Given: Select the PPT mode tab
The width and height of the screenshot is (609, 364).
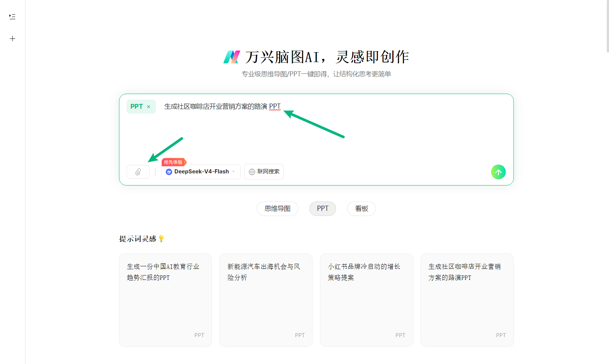Looking at the screenshot, I should [x=322, y=209].
